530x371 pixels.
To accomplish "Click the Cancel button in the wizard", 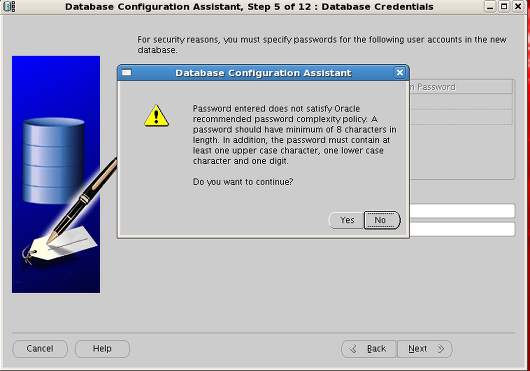I will (x=40, y=349).
